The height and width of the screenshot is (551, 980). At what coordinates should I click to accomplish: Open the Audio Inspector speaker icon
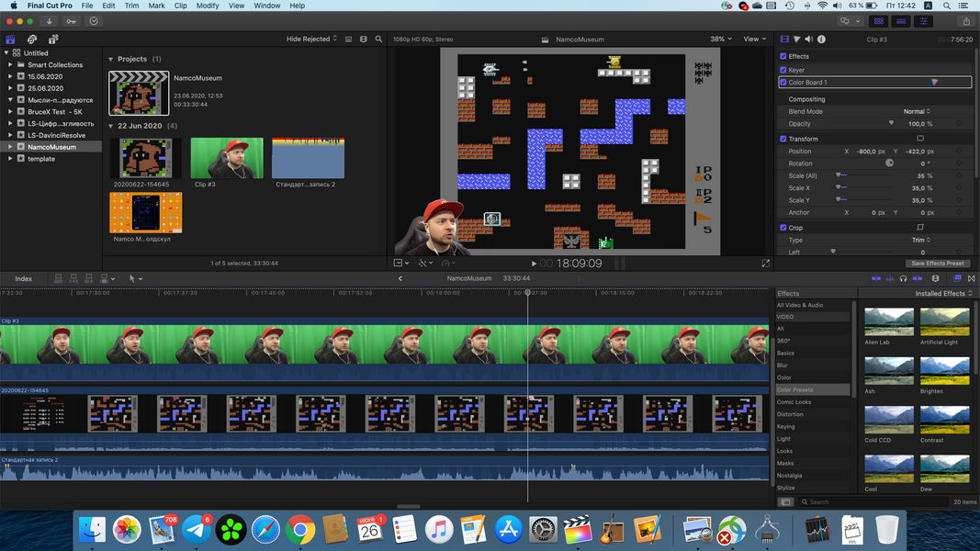coord(808,39)
